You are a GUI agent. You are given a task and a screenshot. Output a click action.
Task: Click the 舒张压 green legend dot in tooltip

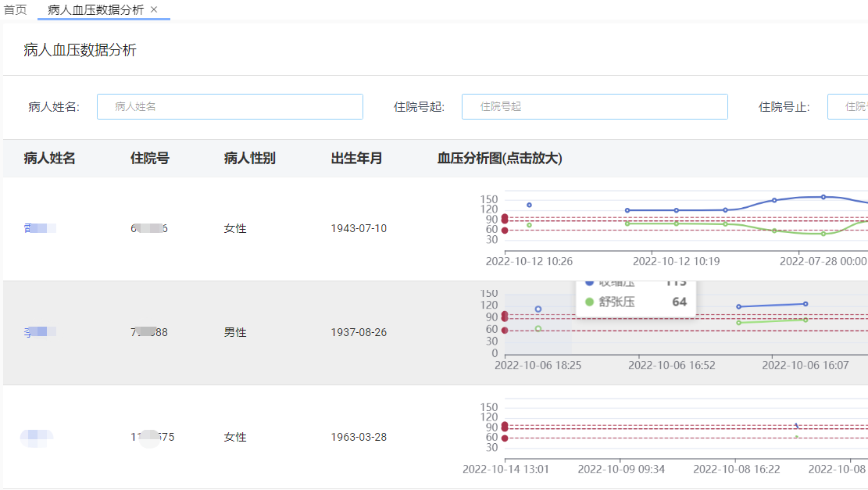coord(589,302)
